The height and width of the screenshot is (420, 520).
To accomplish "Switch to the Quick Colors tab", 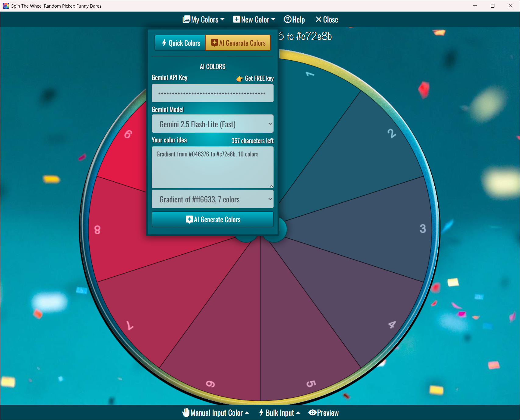I will 180,43.
